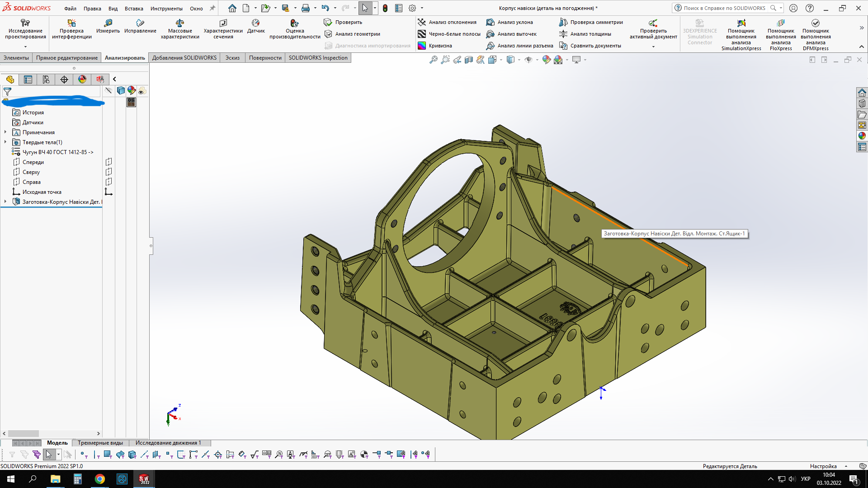Open the Исследование движения 1 tab
Image resolution: width=868 pixels, height=488 pixels.
click(168, 443)
